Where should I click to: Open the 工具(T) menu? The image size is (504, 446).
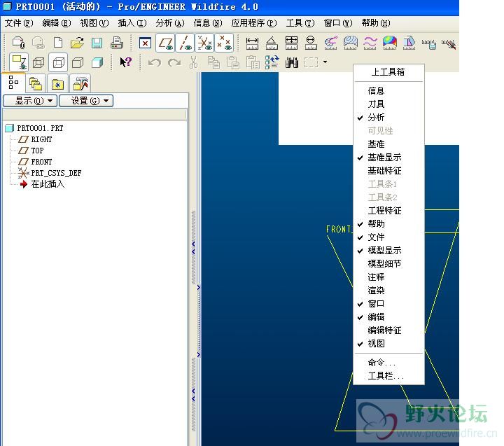click(300, 23)
